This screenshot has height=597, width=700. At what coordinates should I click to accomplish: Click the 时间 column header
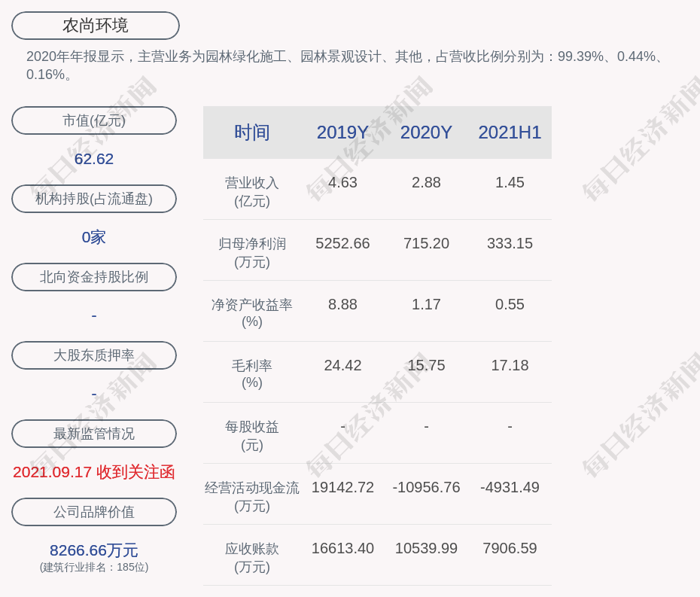click(x=252, y=132)
